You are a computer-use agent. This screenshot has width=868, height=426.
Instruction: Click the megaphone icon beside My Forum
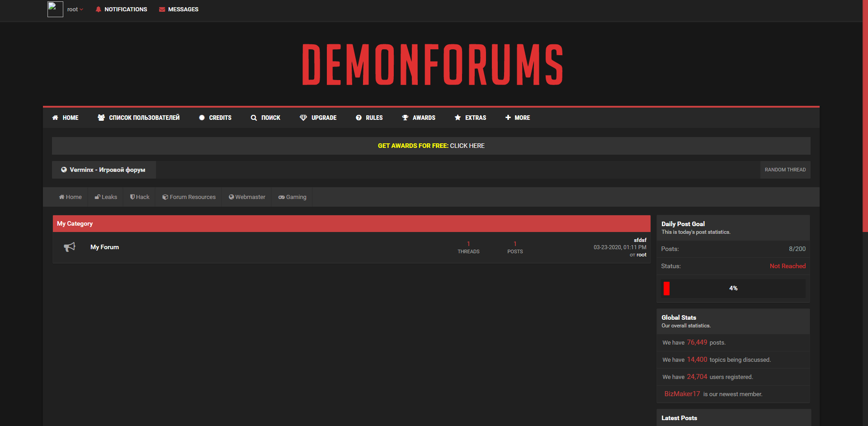coord(70,247)
